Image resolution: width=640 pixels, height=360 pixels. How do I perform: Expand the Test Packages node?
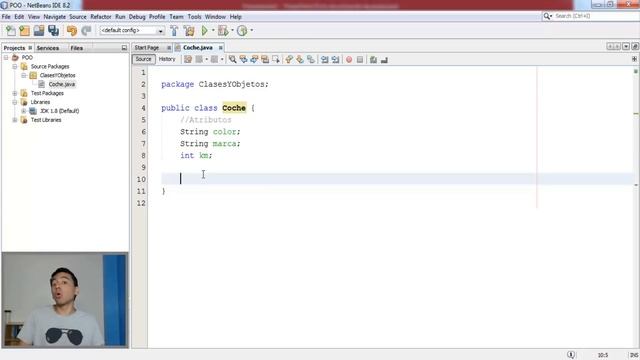(x=15, y=93)
